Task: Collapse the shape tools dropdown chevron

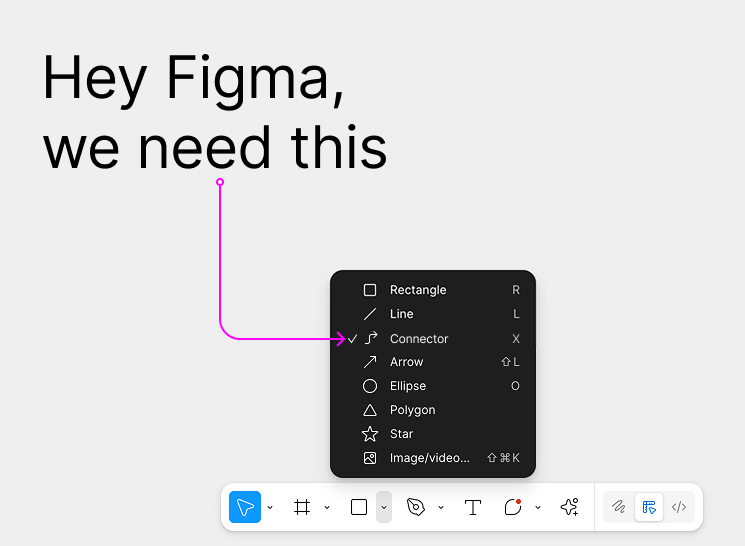Action: point(384,507)
